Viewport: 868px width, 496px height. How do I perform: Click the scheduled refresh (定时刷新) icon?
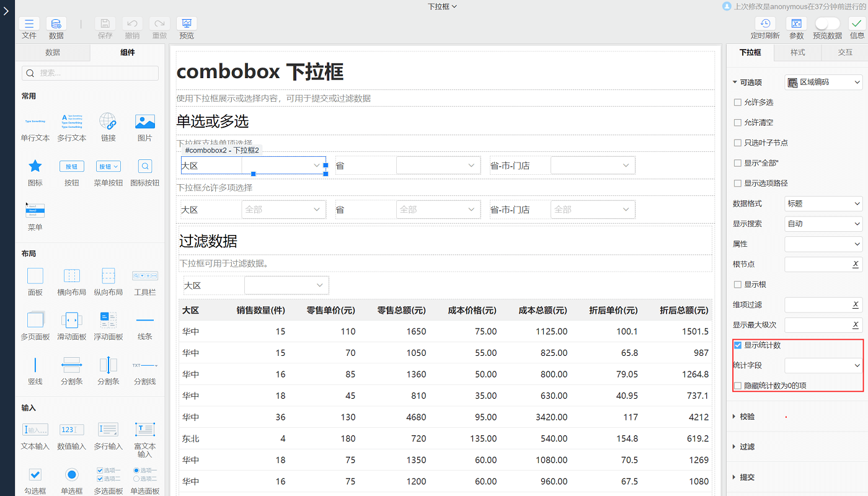(x=765, y=24)
